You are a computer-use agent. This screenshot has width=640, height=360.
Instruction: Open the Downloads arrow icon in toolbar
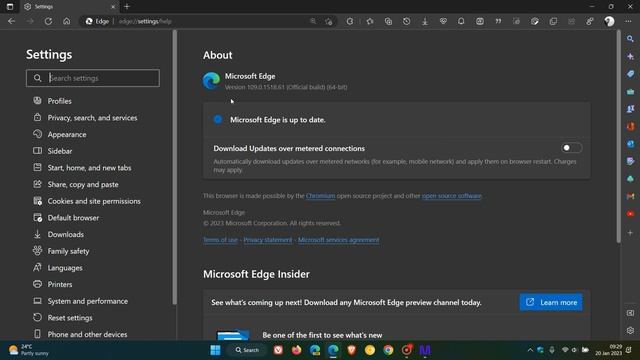(x=425, y=21)
